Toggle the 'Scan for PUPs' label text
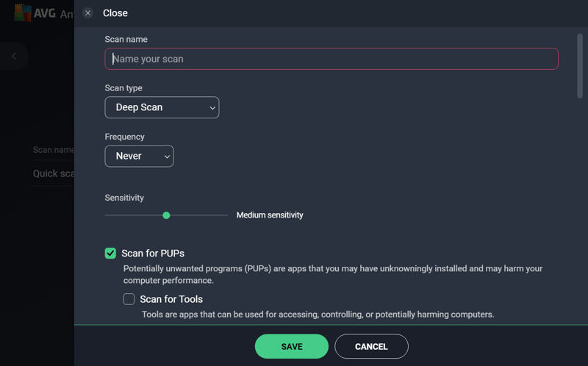Screen dimensions: 588x366 click(153, 254)
